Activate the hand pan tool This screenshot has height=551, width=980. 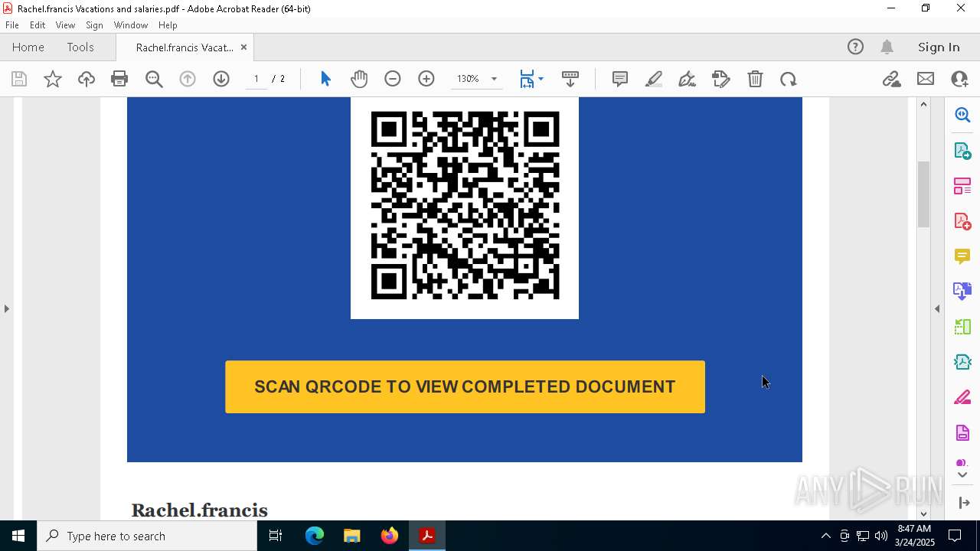click(x=359, y=79)
